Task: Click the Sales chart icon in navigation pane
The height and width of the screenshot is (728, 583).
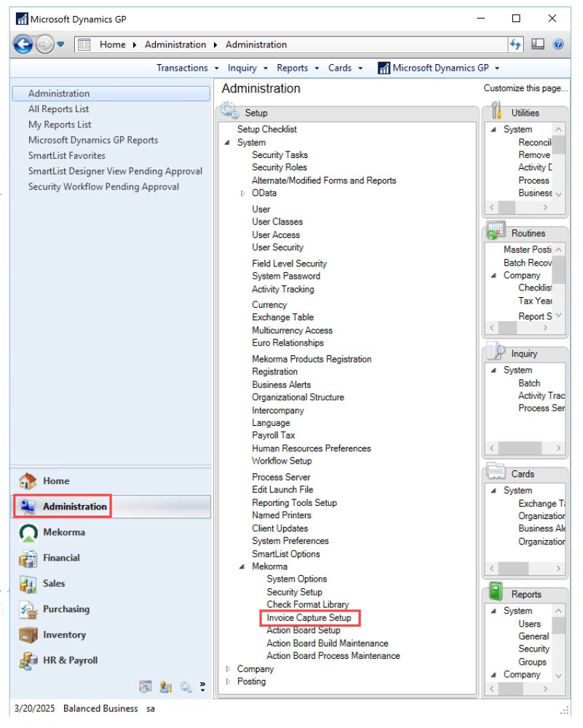Action: pyautogui.click(x=28, y=584)
